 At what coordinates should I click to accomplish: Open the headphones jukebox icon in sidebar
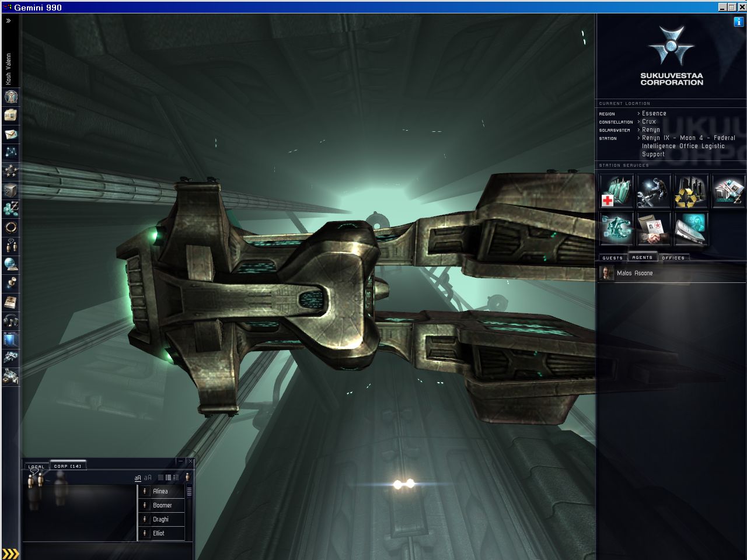point(11,320)
